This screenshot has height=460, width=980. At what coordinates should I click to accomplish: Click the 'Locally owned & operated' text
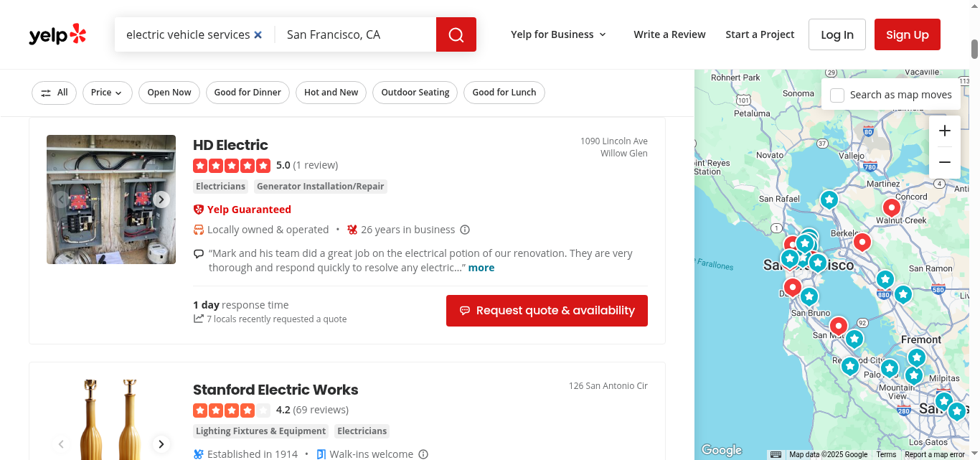click(x=268, y=230)
